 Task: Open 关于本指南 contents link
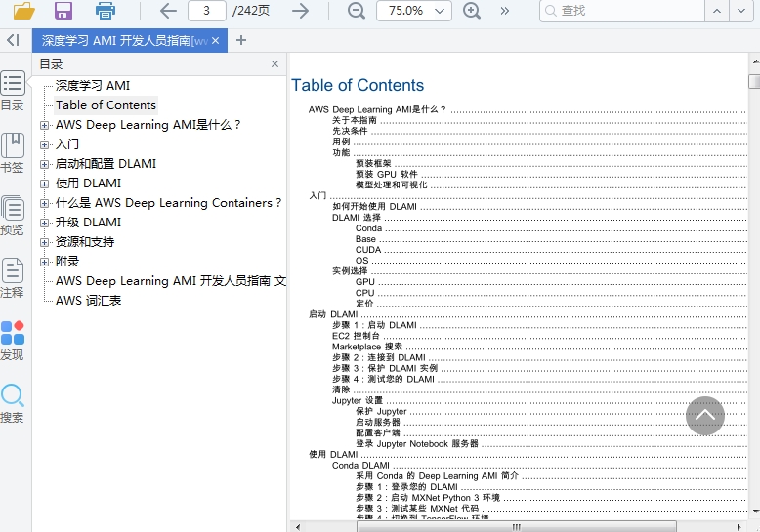(x=355, y=120)
